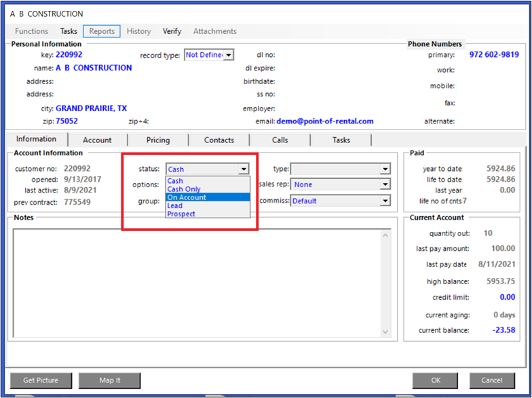The image size is (532, 398).
Task: Open the commission Default dropdown
Action: tap(385, 201)
